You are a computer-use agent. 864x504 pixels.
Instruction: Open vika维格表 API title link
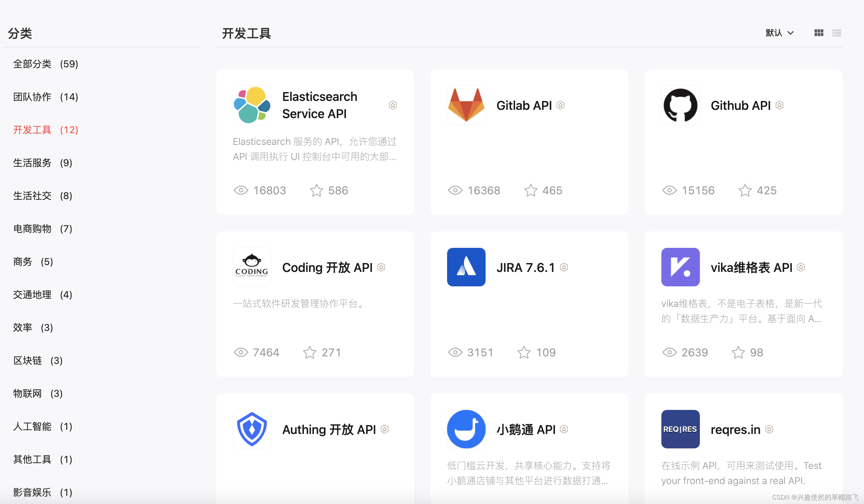(752, 267)
